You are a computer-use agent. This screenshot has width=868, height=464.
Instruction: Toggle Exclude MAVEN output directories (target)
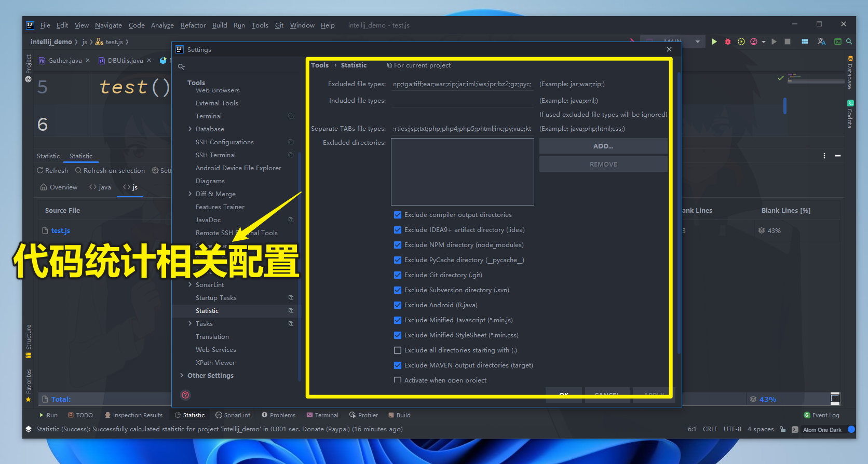point(398,365)
